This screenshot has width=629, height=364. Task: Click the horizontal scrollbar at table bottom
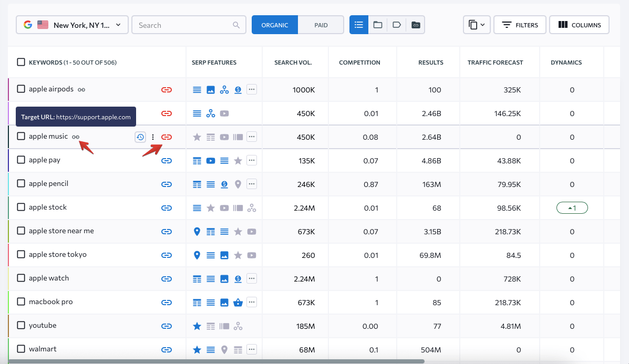pyautogui.click(x=216, y=361)
